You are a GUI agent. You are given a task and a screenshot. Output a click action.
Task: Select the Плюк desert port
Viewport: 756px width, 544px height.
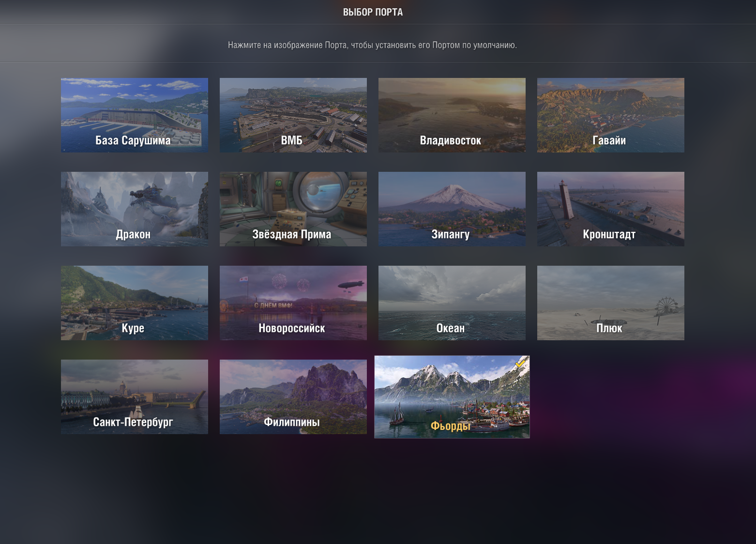tap(611, 303)
